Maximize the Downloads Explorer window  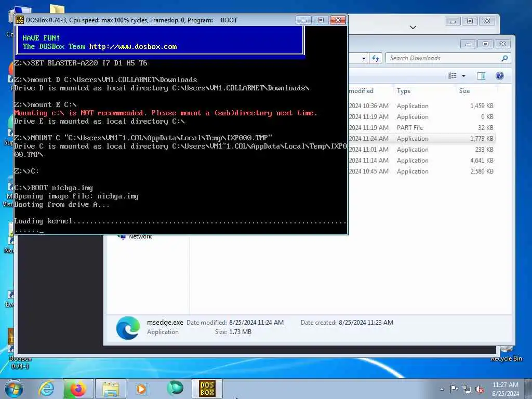tap(486, 44)
